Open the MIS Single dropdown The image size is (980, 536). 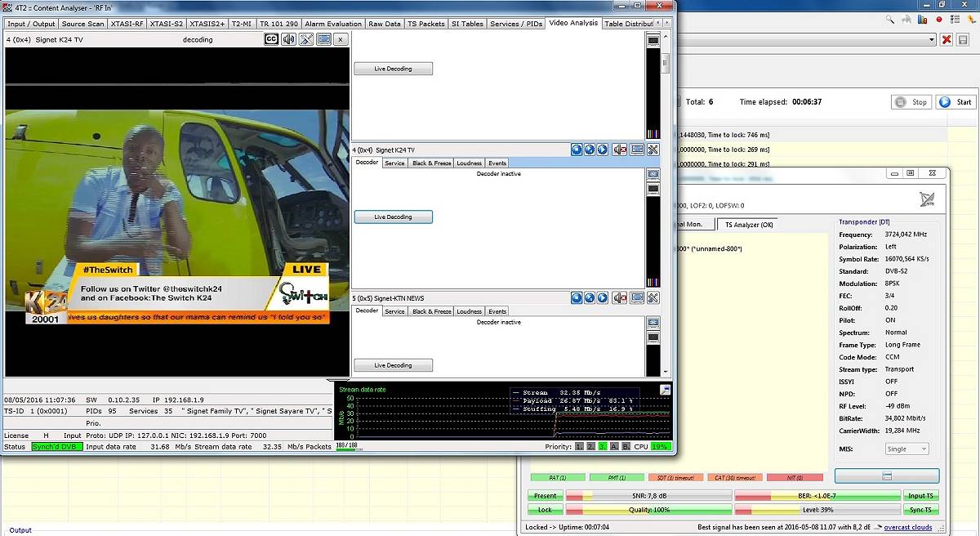(907, 449)
